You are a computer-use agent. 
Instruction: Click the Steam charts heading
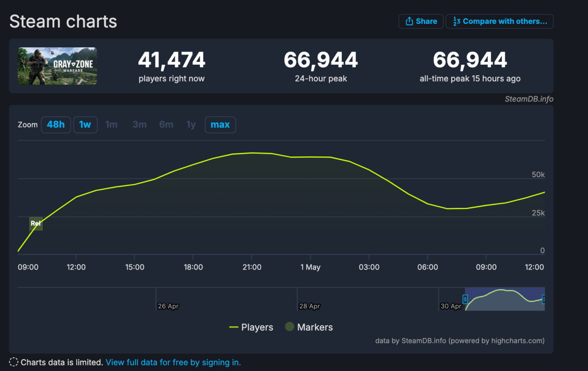tap(63, 22)
